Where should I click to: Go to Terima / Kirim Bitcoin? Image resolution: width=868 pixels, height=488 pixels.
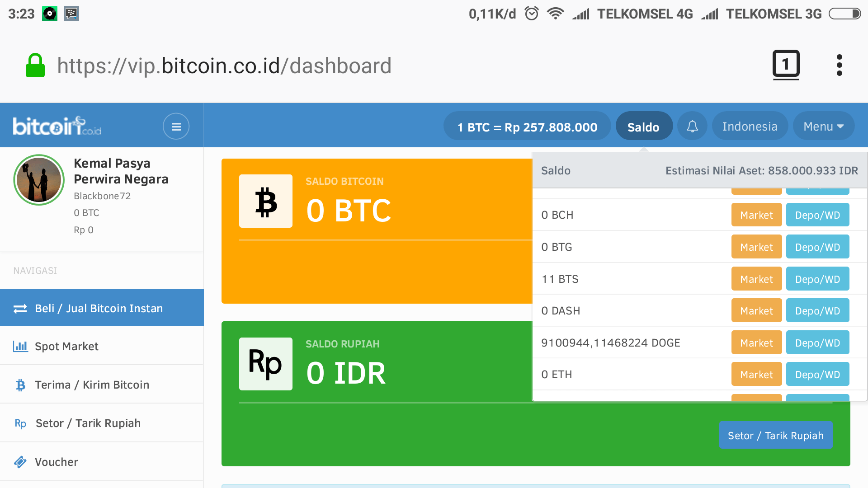click(92, 385)
